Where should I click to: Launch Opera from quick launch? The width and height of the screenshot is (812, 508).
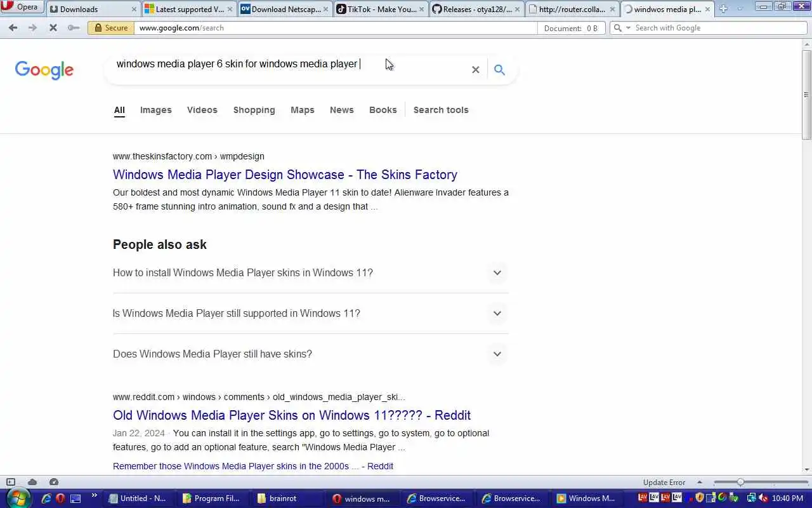(61, 498)
